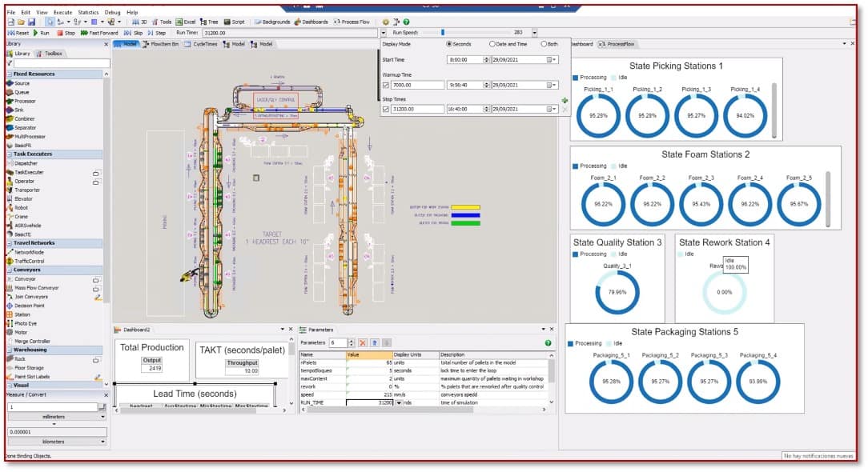Click the Stop simulation button

66,34
